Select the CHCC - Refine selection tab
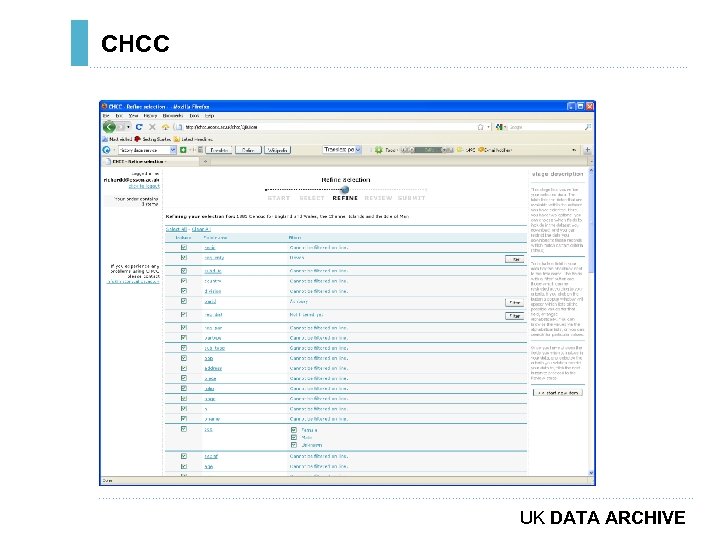The height and width of the screenshot is (540, 720). pos(150,162)
